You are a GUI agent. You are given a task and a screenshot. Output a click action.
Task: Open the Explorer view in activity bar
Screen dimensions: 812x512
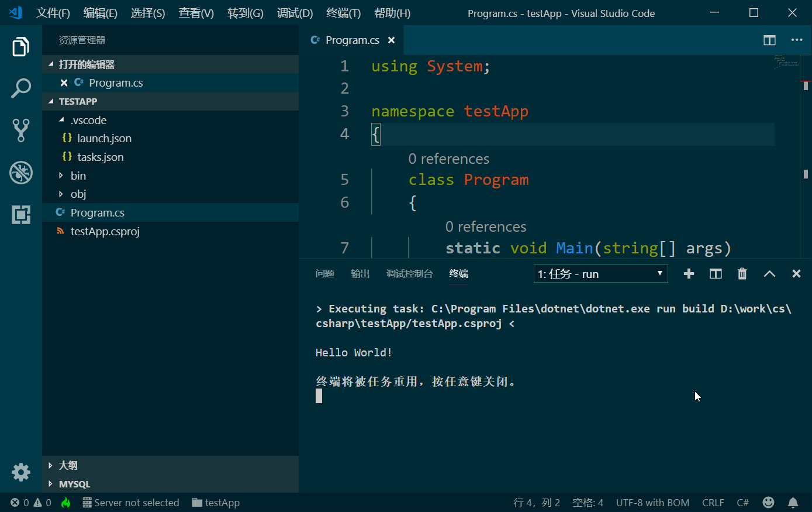coord(20,47)
